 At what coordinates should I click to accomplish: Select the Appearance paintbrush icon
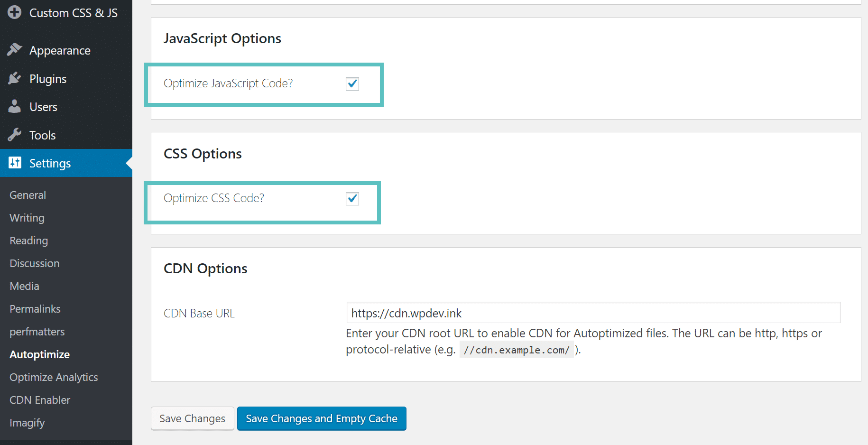pos(15,49)
